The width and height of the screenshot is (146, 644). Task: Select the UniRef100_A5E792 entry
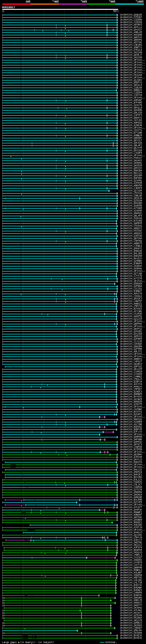[131, 578]
